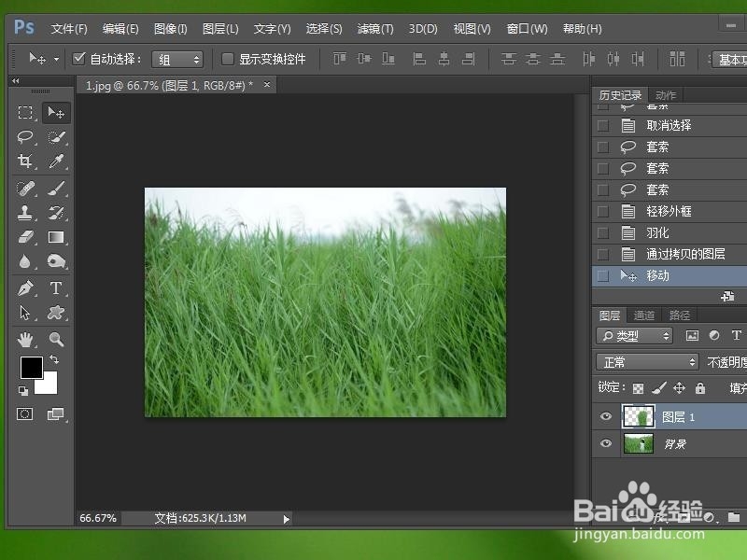The width and height of the screenshot is (747, 560).
Task: Select the Eraser tool
Action: (x=25, y=237)
